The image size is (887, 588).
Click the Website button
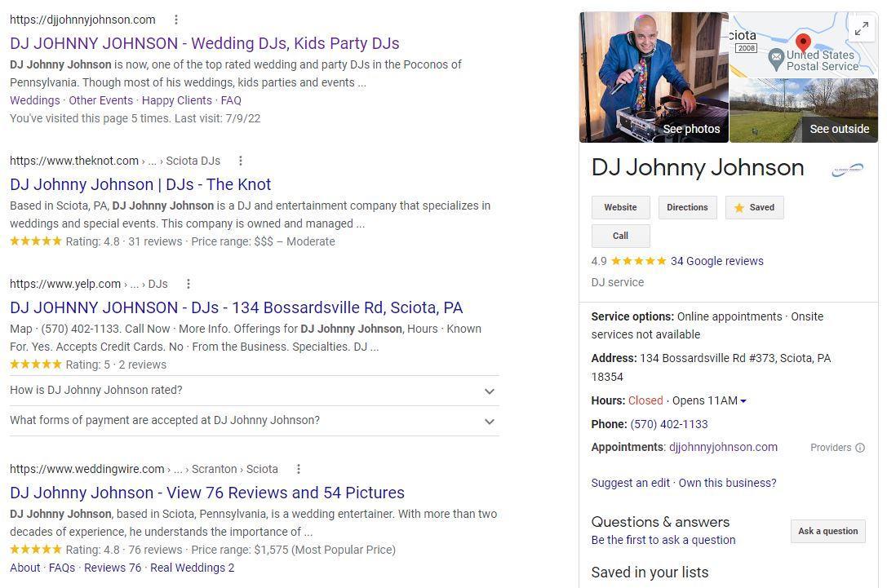point(620,207)
